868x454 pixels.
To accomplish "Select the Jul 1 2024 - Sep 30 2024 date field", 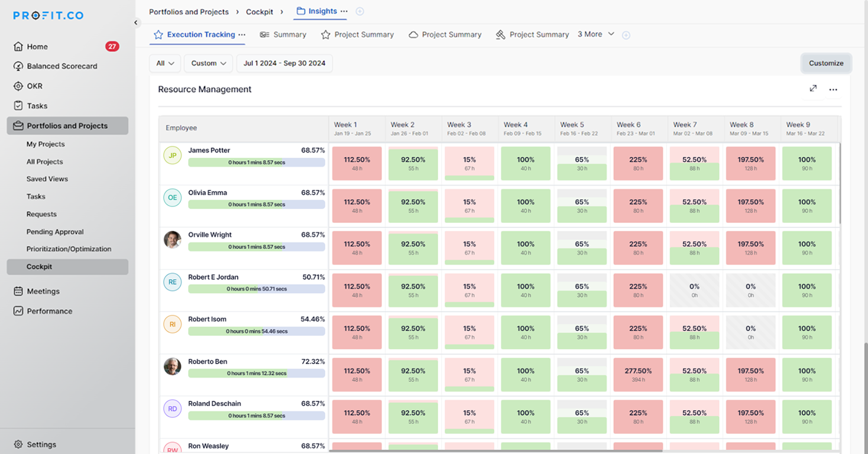I will [284, 63].
